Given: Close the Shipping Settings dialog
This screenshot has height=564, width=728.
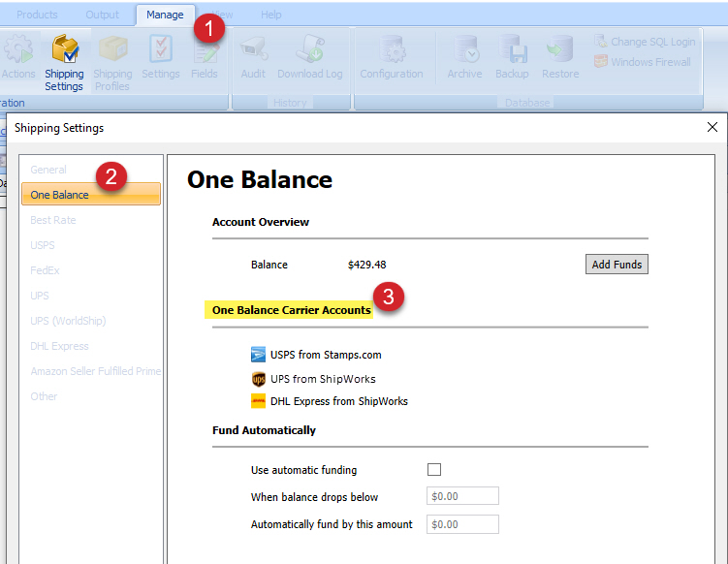Looking at the screenshot, I should [712, 127].
